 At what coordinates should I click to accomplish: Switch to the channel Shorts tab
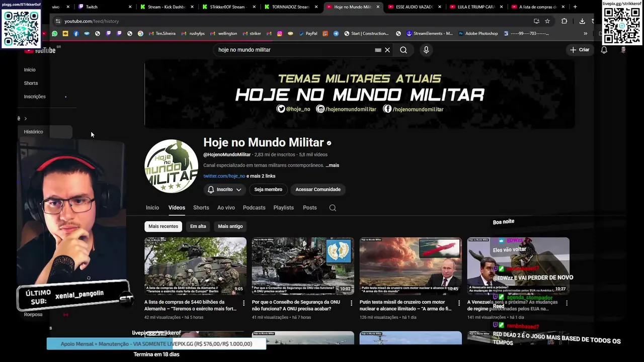click(201, 208)
